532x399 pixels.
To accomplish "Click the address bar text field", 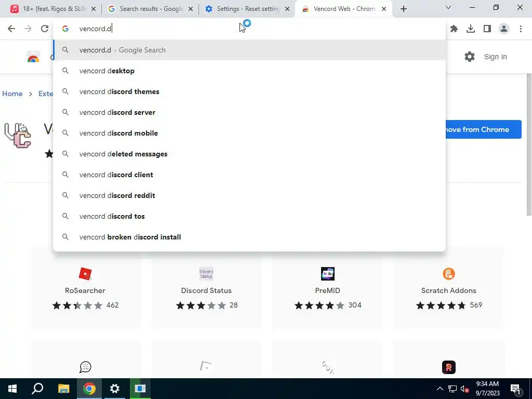I will [x=249, y=29].
